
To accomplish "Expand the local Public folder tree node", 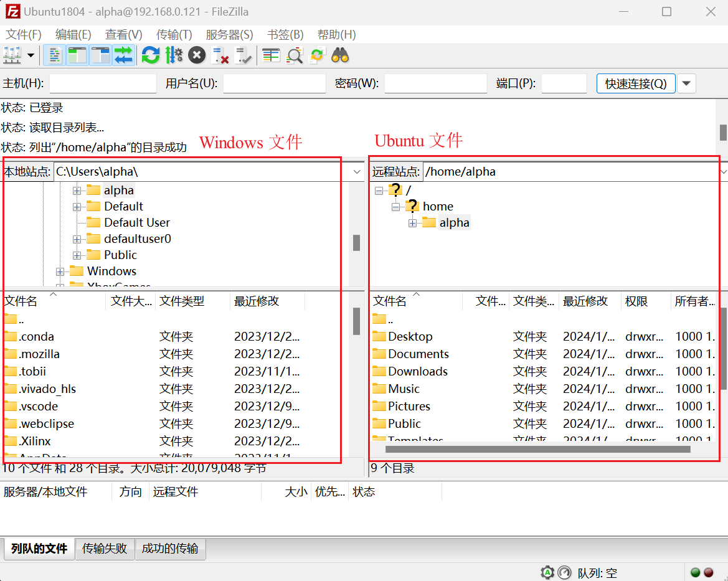I will pos(77,256).
